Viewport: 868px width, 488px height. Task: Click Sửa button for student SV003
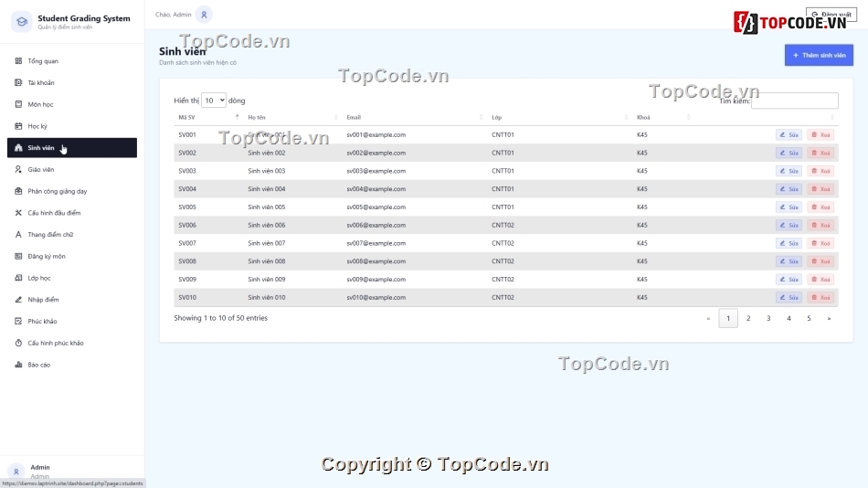click(x=789, y=171)
